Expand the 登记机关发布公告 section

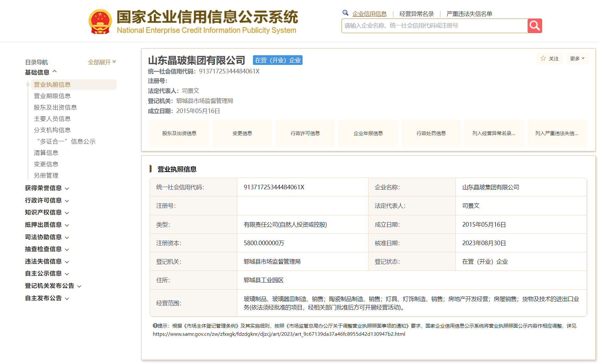coord(53,286)
